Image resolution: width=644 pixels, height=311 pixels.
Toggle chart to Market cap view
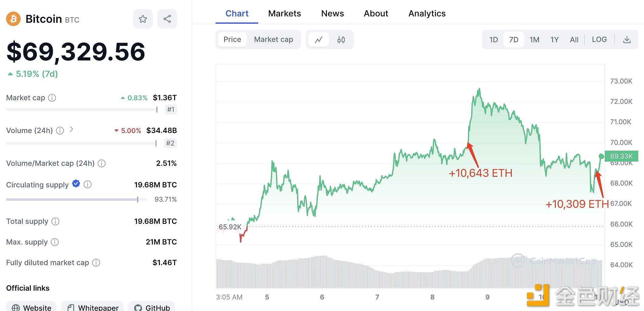tap(273, 39)
